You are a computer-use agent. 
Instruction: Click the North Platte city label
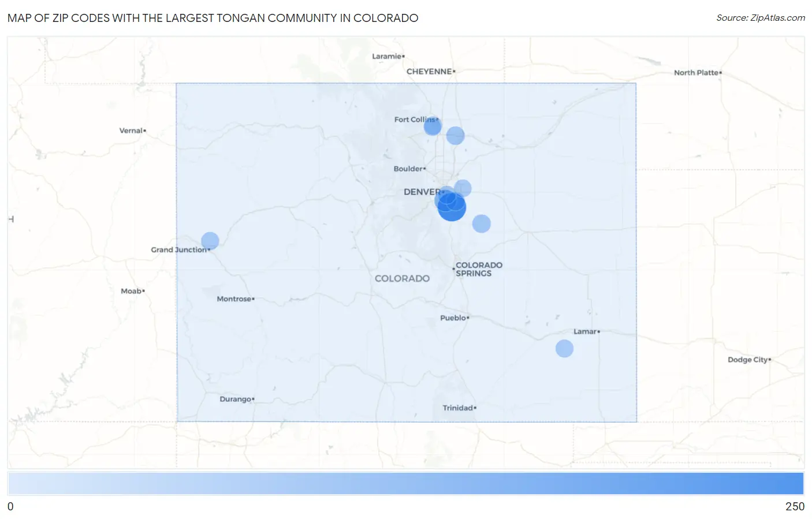click(696, 73)
